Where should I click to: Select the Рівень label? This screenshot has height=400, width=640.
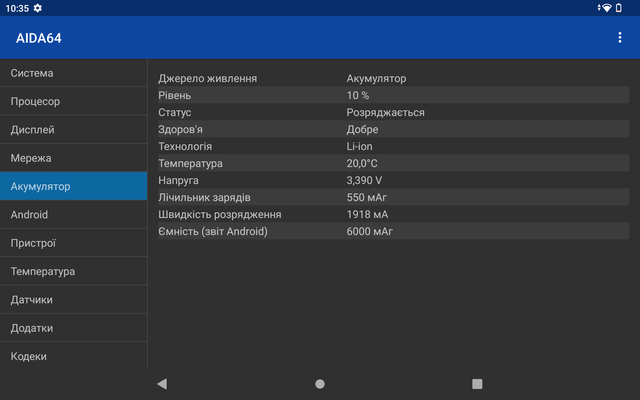coord(175,95)
